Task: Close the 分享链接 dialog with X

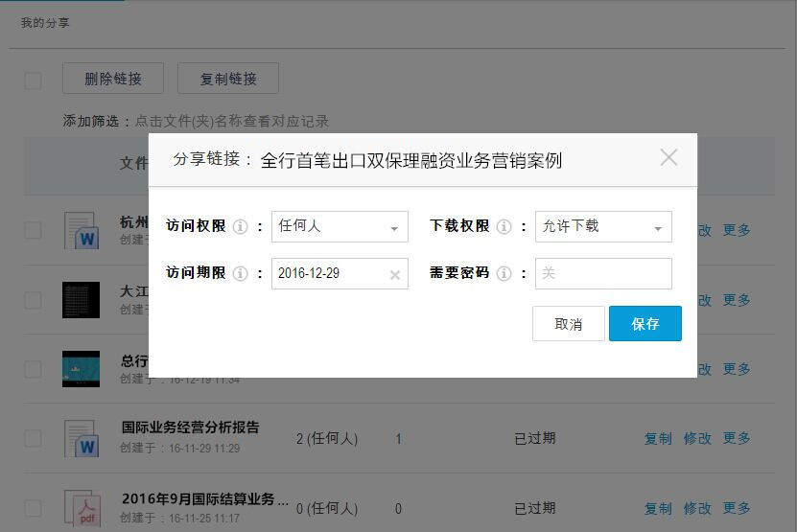Action: coord(668,158)
